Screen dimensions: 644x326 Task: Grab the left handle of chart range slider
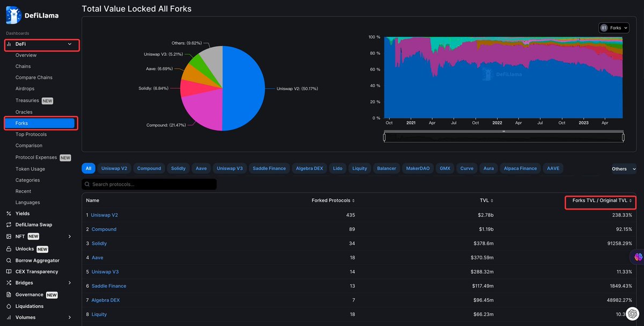384,138
